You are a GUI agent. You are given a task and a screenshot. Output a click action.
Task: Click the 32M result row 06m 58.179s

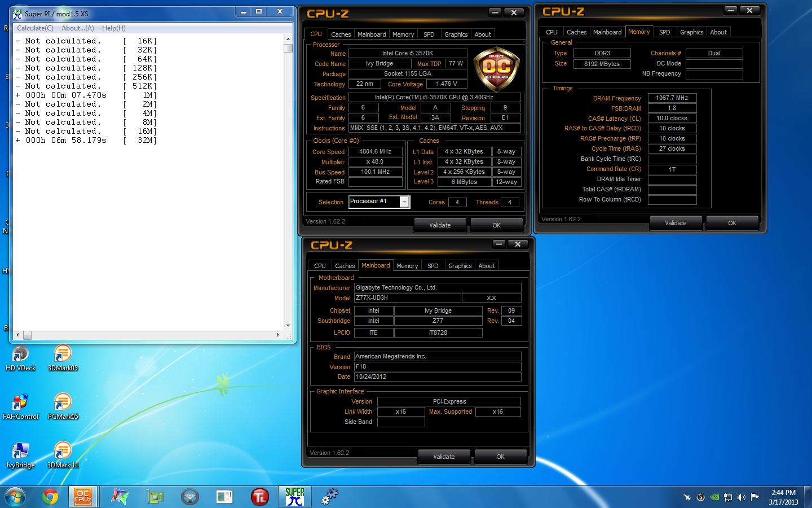(x=86, y=140)
